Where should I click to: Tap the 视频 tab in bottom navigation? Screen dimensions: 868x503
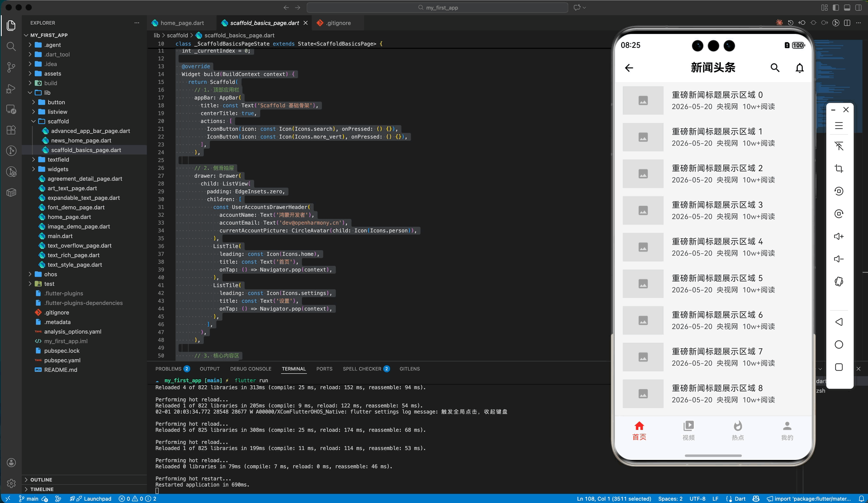[688, 430]
